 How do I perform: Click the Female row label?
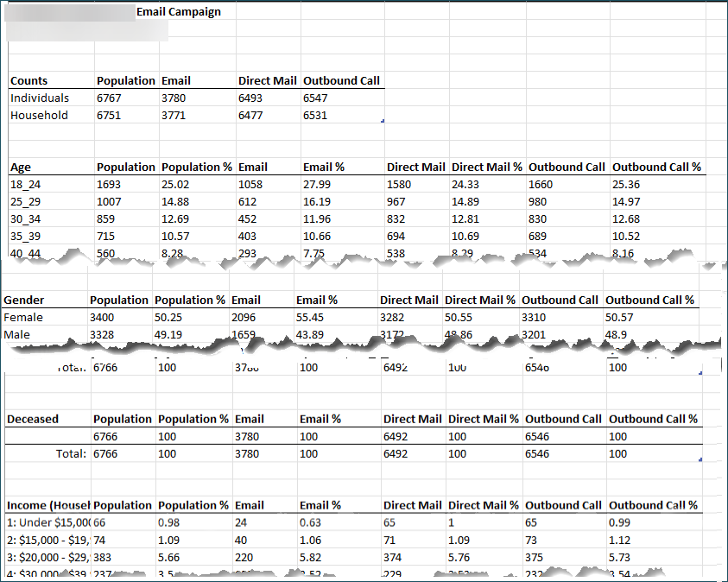click(23, 317)
